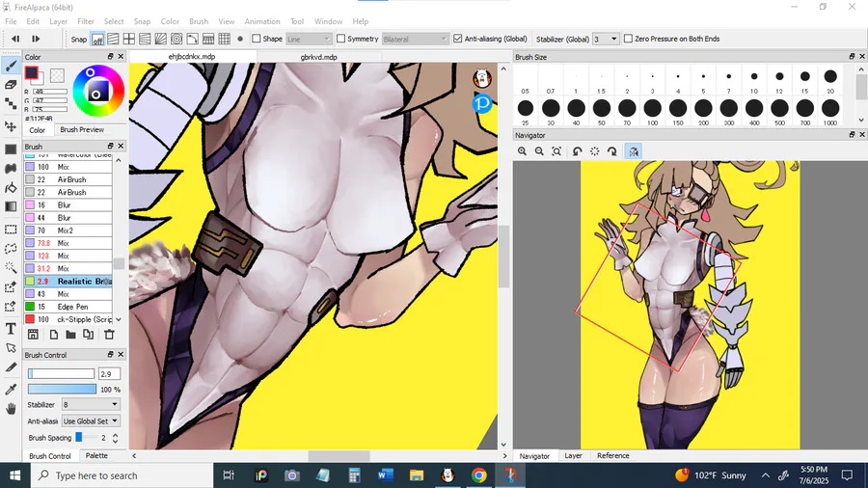Toggle the Navigator flip view icon
Viewport: 868px width, 488px height.
pos(634,151)
